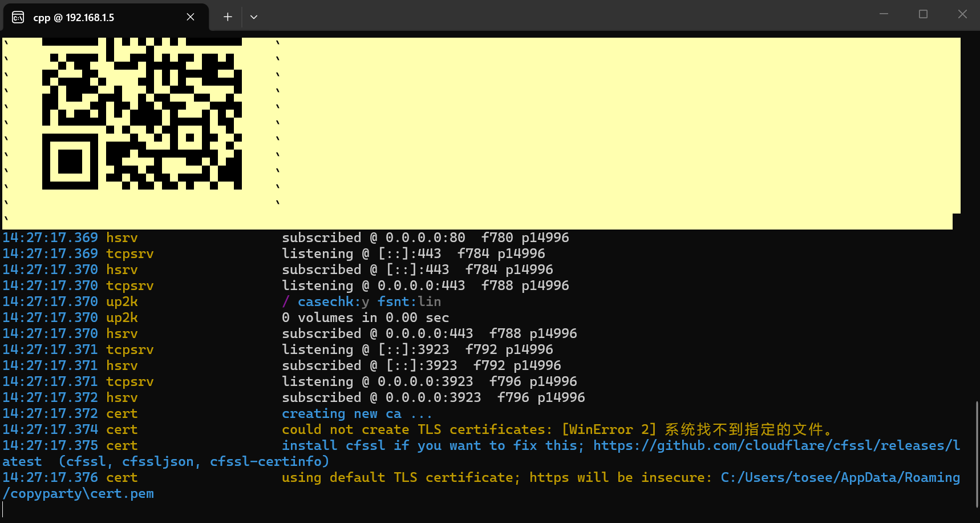980x523 pixels.
Task: Click the cert label on the TLS error line
Action: 121,429
